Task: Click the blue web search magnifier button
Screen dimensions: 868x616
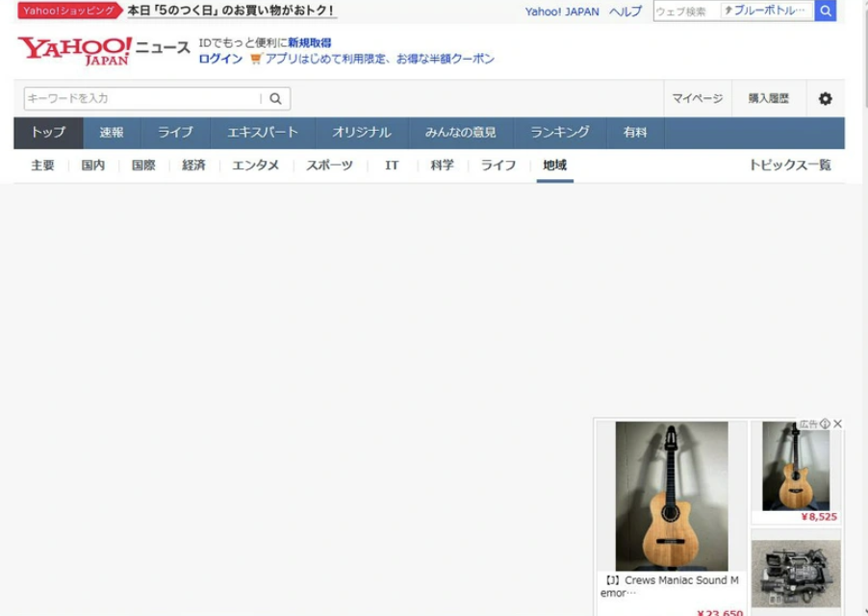Action: [825, 11]
